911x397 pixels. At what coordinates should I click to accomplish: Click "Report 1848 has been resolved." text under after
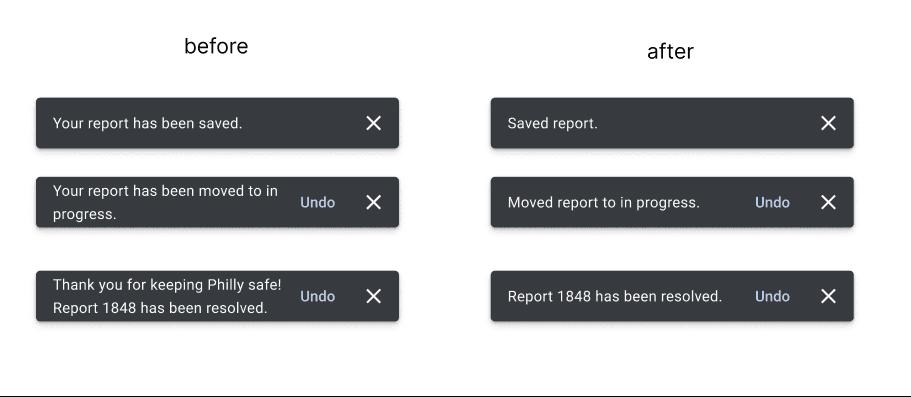pos(615,296)
